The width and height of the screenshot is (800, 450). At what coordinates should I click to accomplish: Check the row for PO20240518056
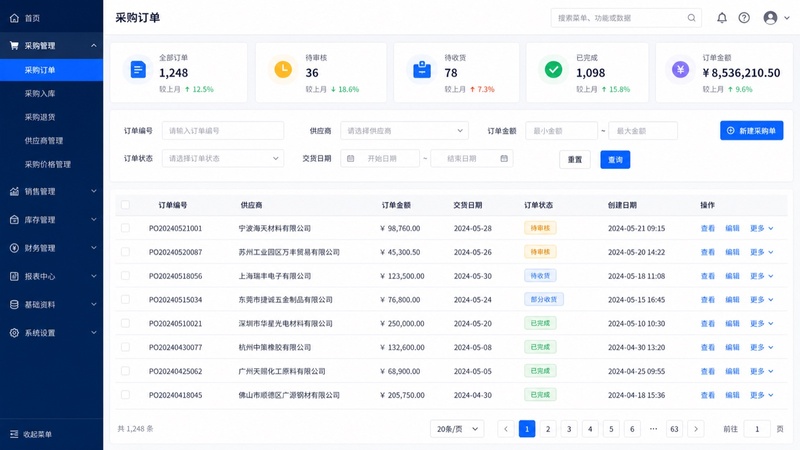tap(126, 276)
